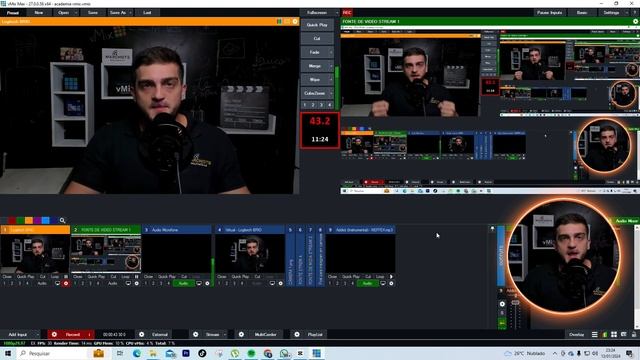Open the gear on the Logitech BRIO preview header
640x360 pixels.
(x=295, y=21)
